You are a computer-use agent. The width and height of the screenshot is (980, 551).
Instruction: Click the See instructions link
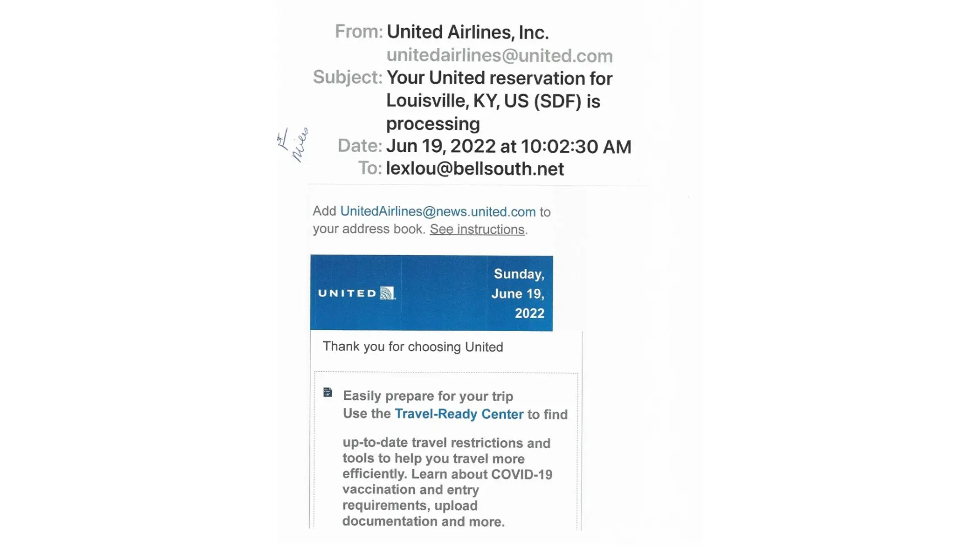coord(477,229)
